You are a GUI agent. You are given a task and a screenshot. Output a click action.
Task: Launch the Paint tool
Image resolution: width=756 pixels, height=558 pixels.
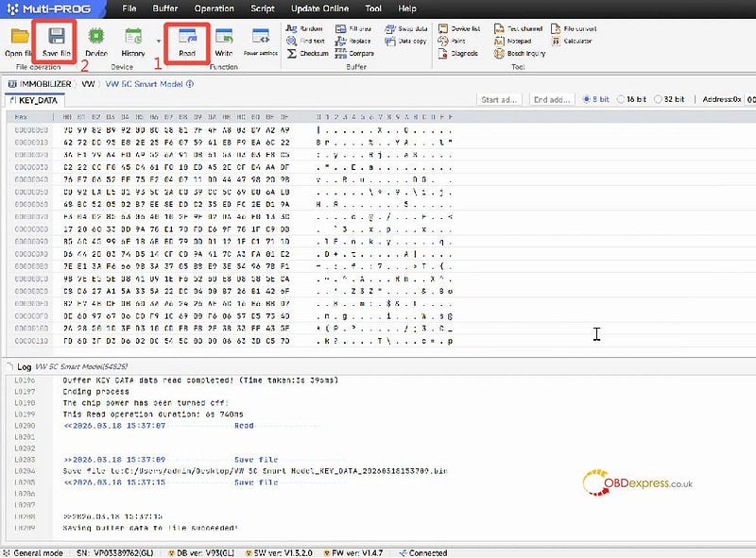pyautogui.click(x=452, y=41)
